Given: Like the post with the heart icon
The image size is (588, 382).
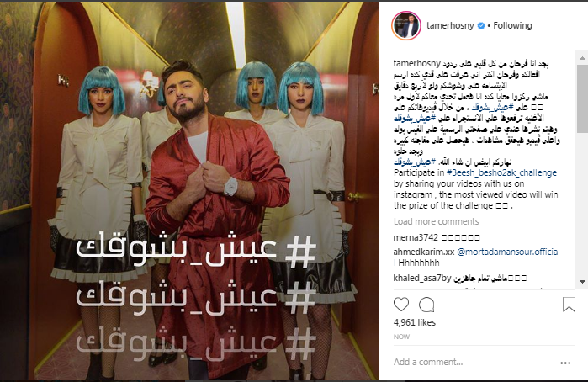Looking at the screenshot, I should [x=401, y=305].
